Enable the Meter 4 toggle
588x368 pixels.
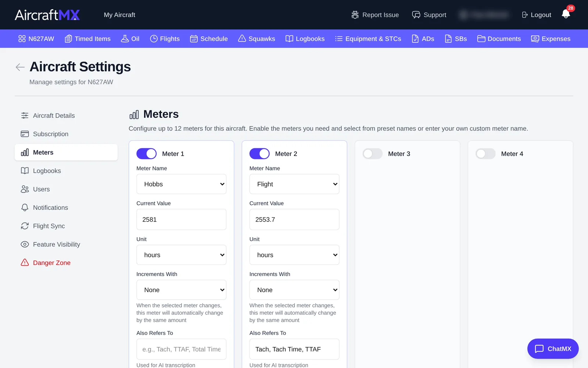[x=485, y=153]
